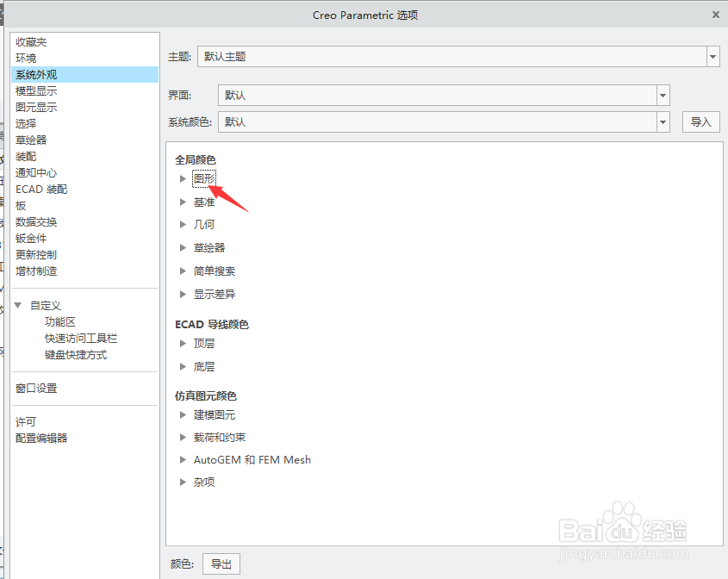Expand the 简单搜索 color group
The width and height of the screenshot is (728, 579).
(x=183, y=271)
